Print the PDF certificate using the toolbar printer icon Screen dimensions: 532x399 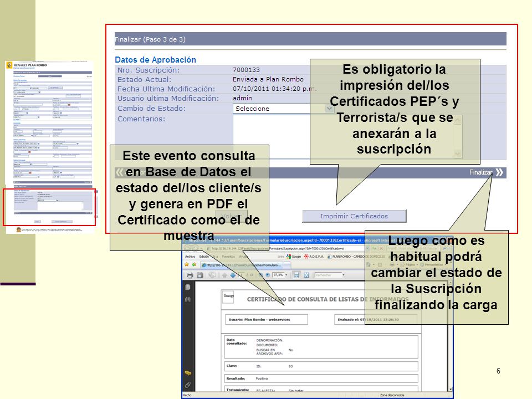(x=190, y=275)
